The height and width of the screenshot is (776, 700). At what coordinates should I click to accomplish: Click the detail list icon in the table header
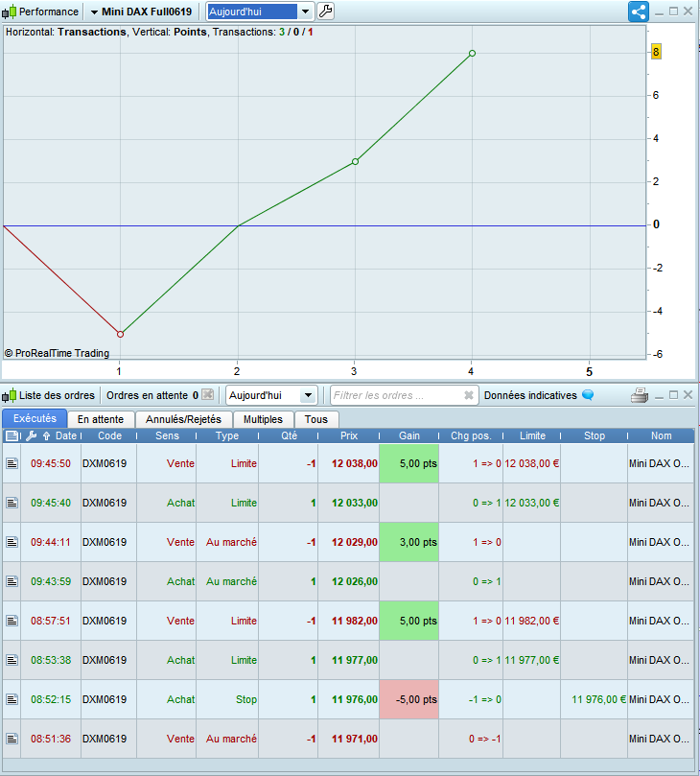pos(12,436)
